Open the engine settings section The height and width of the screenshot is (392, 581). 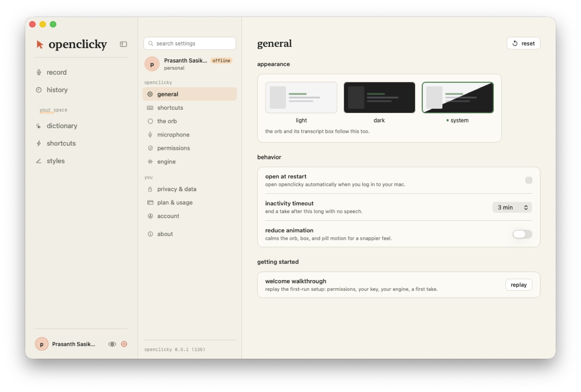point(190,162)
